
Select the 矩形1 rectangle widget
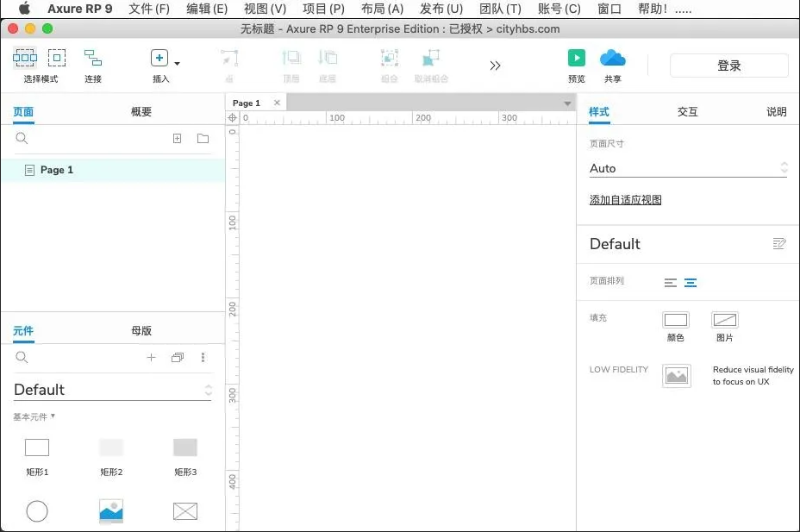(x=37, y=448)
